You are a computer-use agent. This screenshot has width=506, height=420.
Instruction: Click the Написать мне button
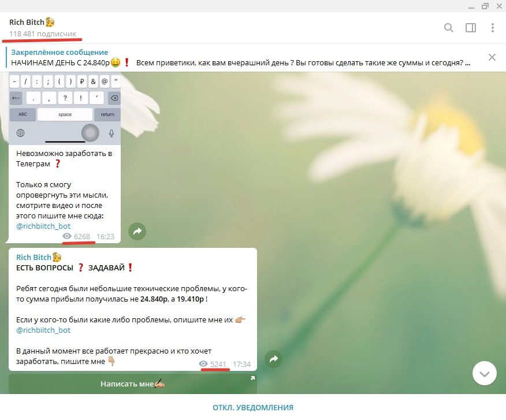tap(133, 384)
